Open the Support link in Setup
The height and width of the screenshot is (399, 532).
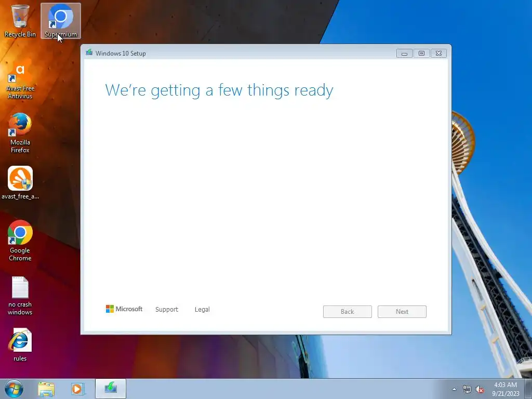click(x=167, y=310)
